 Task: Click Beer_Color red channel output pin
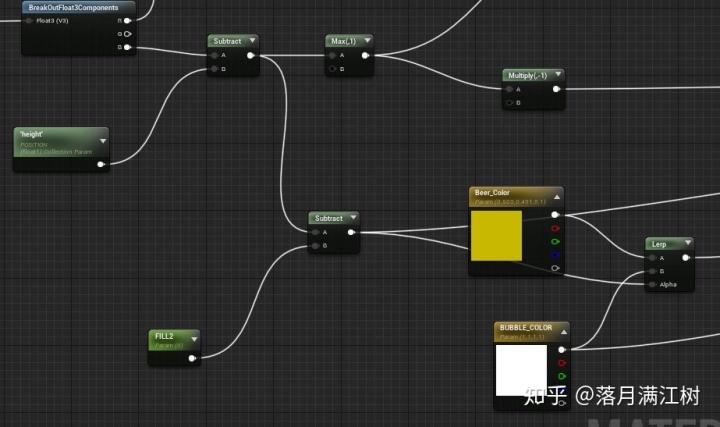[x=555, y=228]
